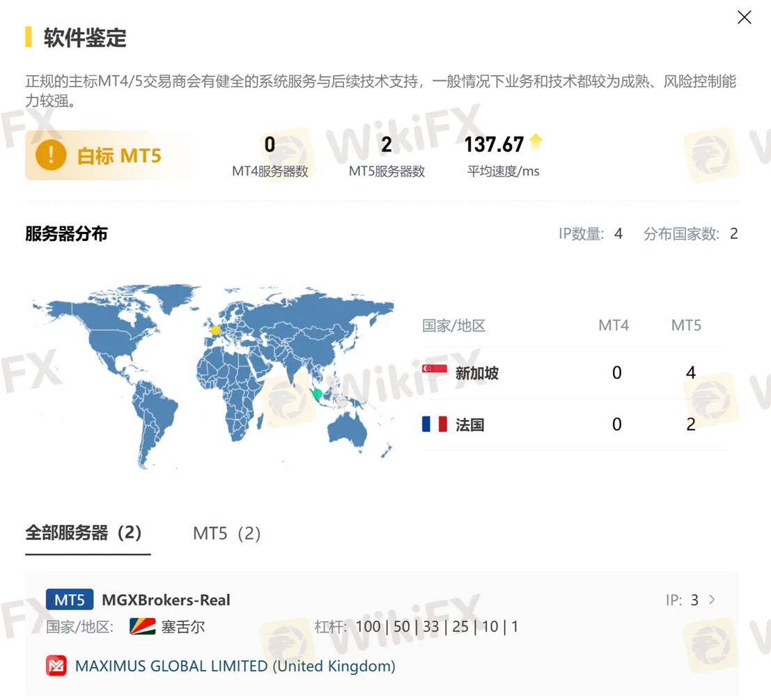This screenshot has width=771, height=700.
Task: Click the MGXBrokers-Real server name
Action: [166, 600]
